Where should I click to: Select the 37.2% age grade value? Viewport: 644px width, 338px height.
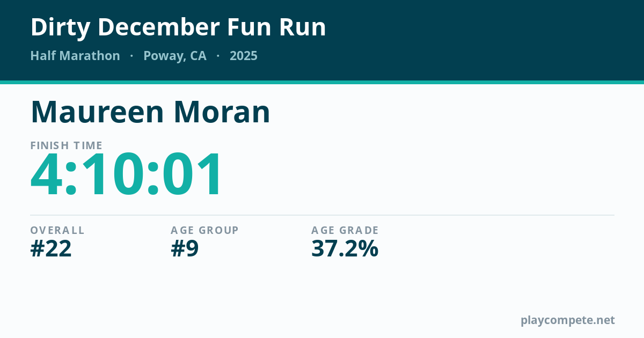345,249
